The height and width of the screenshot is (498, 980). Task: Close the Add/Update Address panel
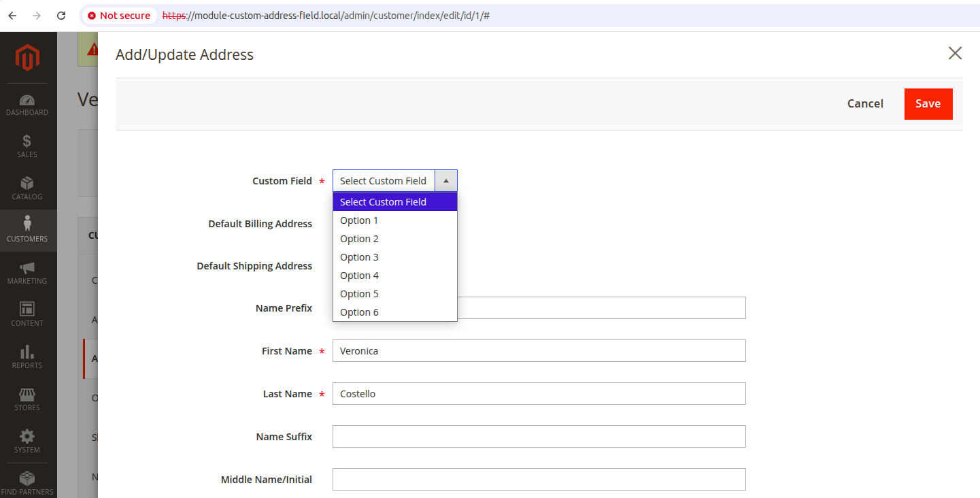[x=956, y=54]
